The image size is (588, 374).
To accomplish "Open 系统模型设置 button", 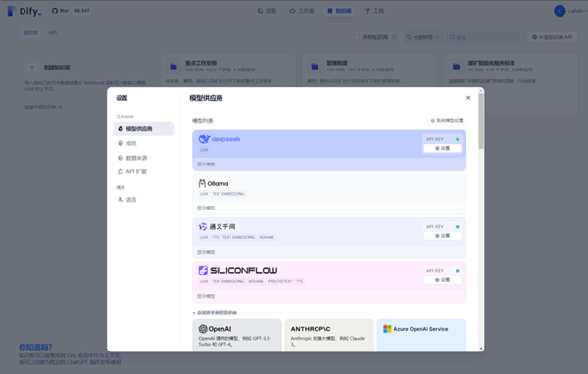I will click(447, 121).
